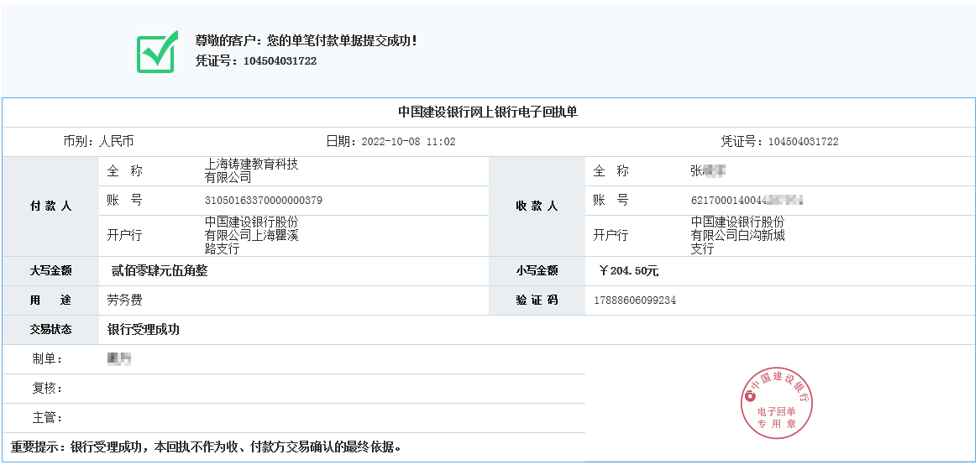
Task: Select the date 2022-10-08 11:02
Action: 409,142
